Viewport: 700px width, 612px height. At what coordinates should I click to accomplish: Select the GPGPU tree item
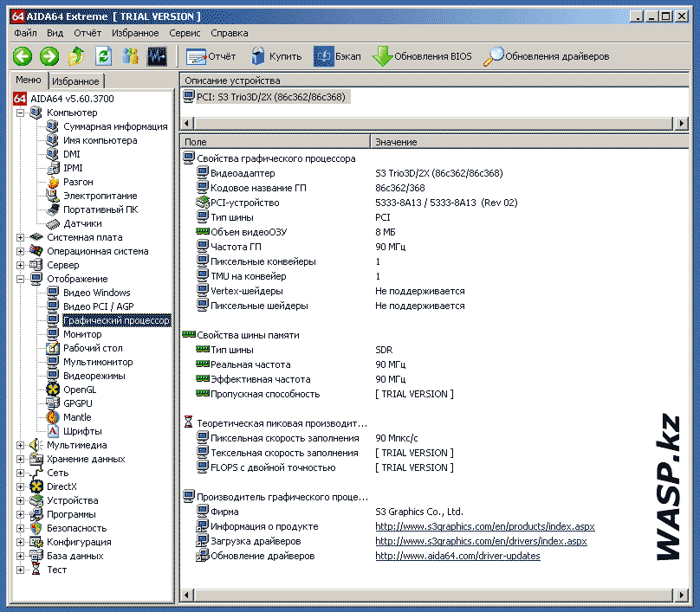[78, 403]
